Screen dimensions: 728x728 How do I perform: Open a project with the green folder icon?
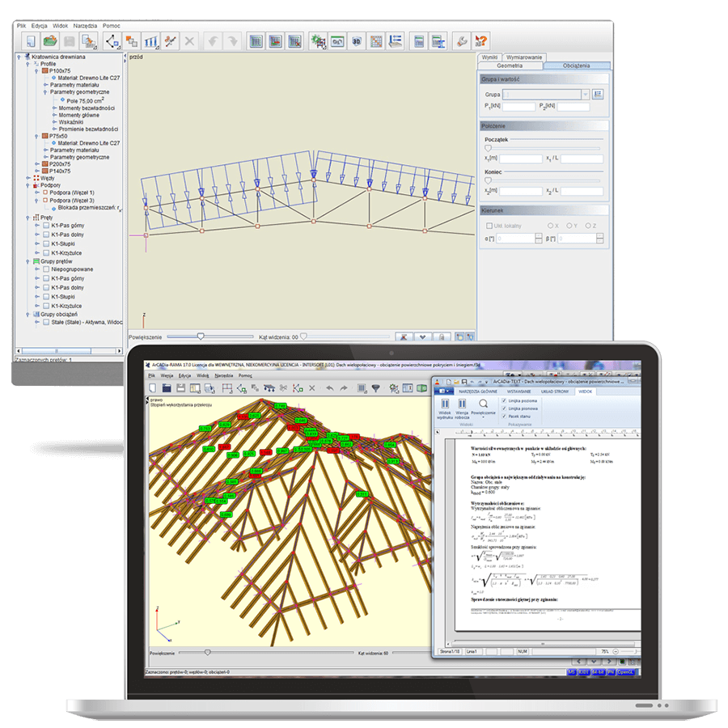50,41
